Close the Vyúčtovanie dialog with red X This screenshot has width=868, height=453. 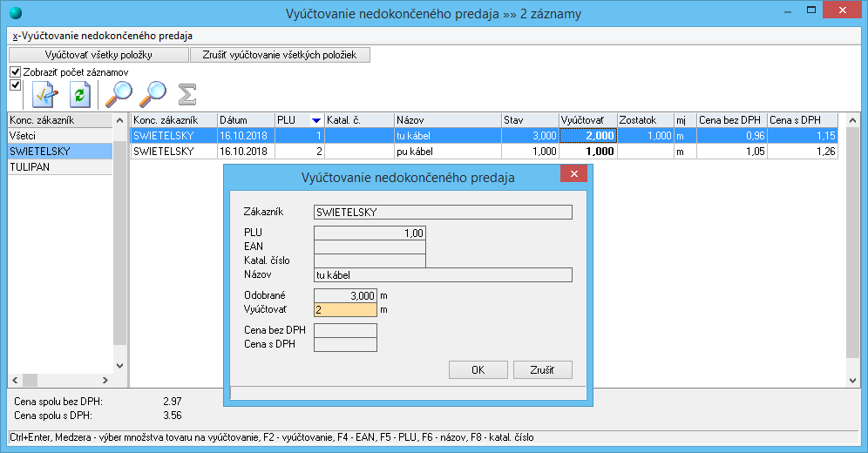(573, 174)
